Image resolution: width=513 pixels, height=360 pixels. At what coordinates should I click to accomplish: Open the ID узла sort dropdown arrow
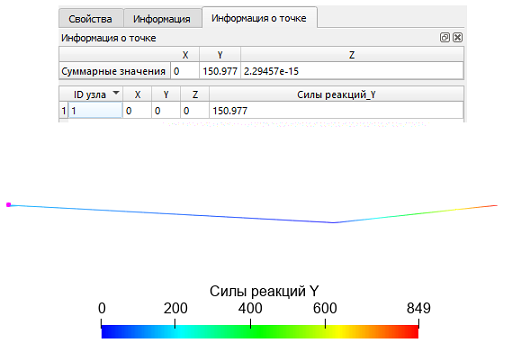116,92
